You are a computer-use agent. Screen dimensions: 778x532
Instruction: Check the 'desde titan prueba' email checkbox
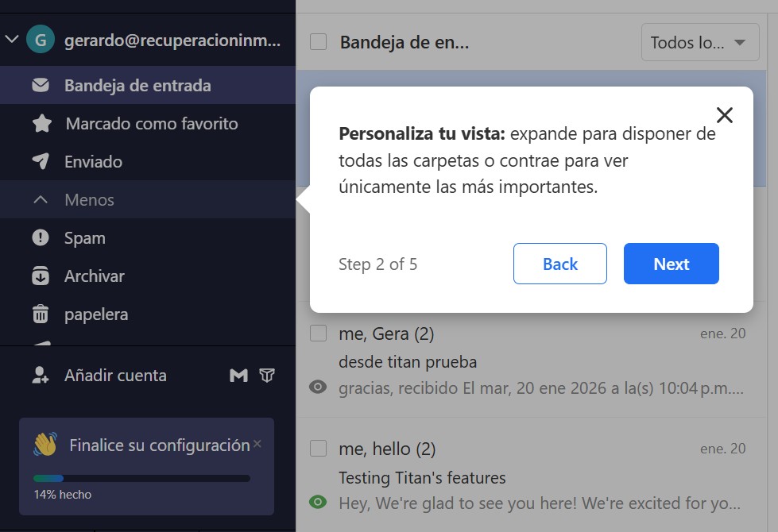(x=319, y=333)
